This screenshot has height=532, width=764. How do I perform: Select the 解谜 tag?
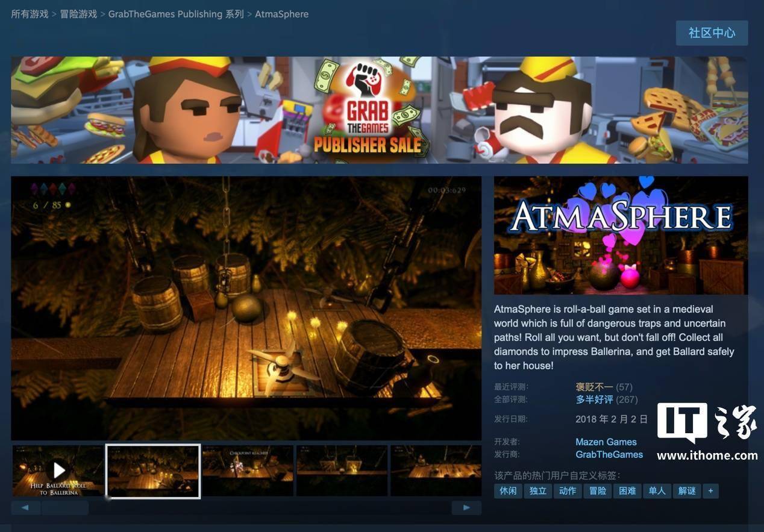point(687,490)
